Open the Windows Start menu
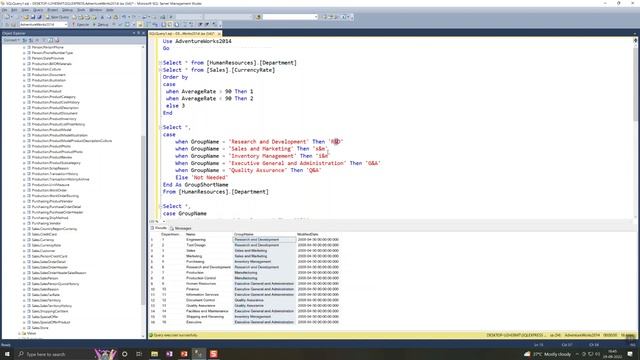 [x=7, y=354]
